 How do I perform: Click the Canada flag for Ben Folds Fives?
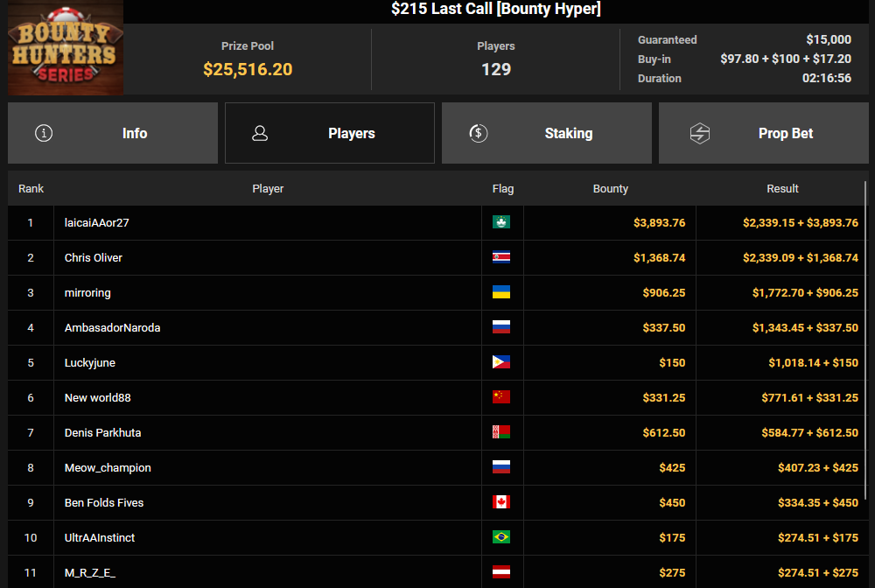pyautogui.click(x=501, y=502)
